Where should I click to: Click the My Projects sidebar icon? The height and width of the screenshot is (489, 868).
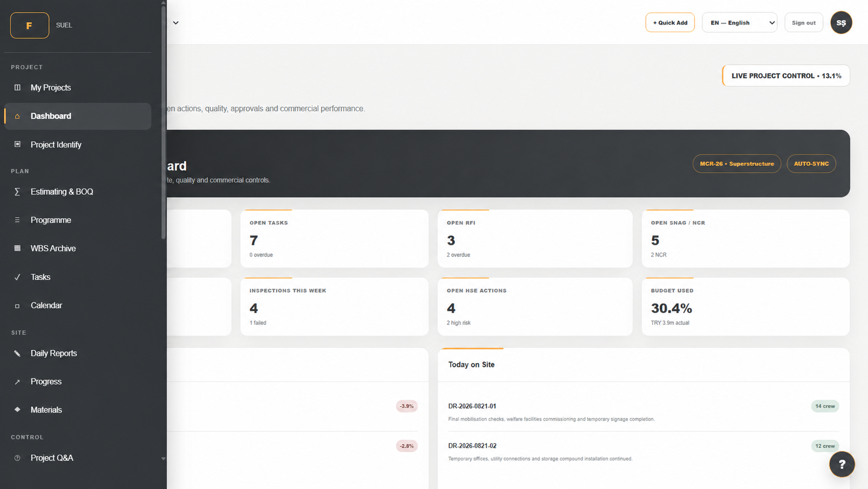[17, 87]
